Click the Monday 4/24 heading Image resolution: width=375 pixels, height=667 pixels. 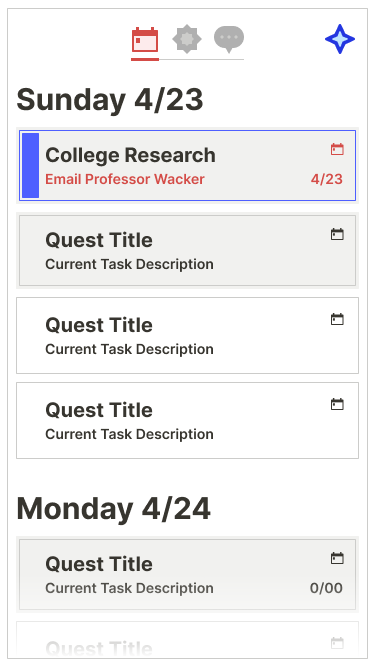click(114, 509)
